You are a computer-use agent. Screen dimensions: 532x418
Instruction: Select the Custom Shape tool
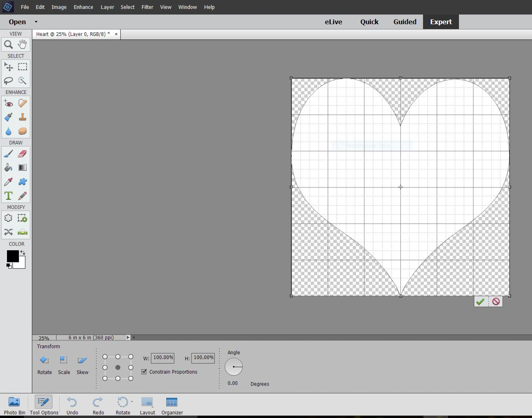[x=23, y=182]
